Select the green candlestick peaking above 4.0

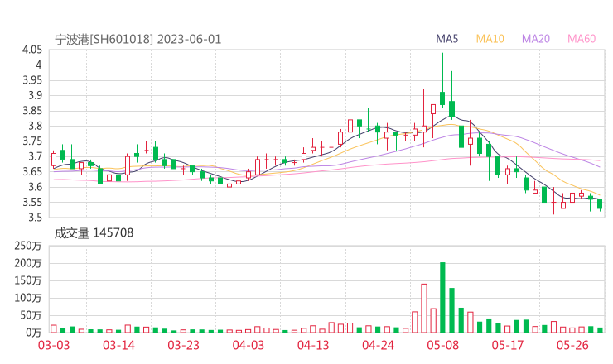(x=442, y=80)
